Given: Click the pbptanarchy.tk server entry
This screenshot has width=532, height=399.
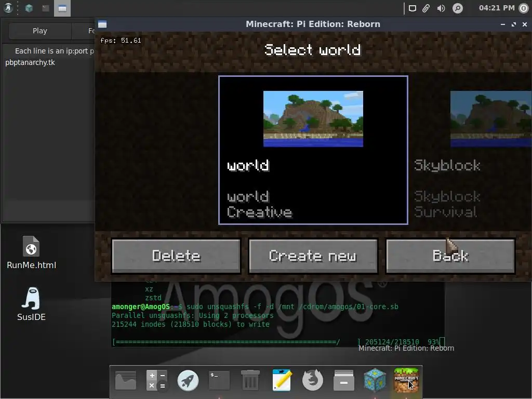Looking at the screenshot, I should 30,62.
